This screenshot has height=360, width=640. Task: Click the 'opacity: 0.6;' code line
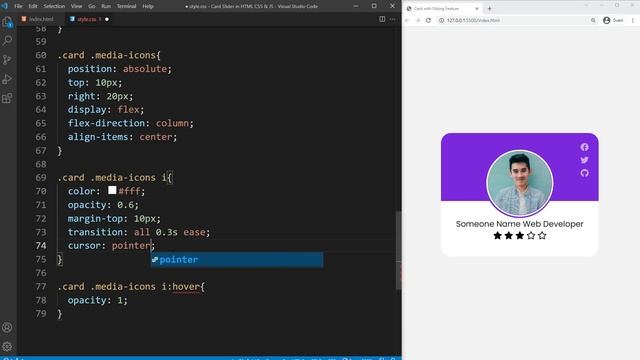[x=103, y=205]
